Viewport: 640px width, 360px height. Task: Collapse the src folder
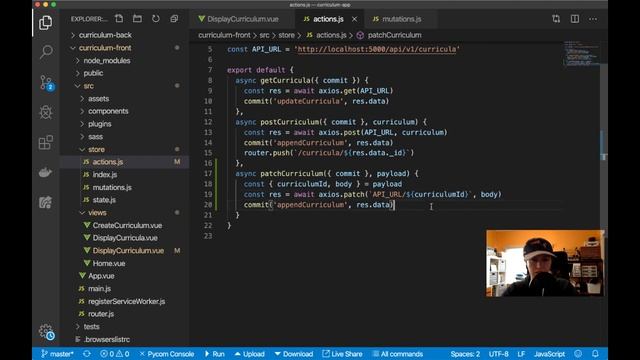coord(89,86)
